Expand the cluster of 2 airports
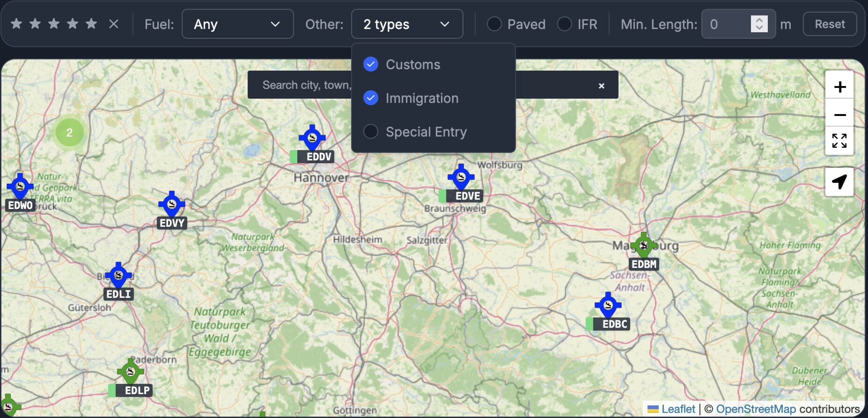Viewport: 868px width, 418px height. 69,133
